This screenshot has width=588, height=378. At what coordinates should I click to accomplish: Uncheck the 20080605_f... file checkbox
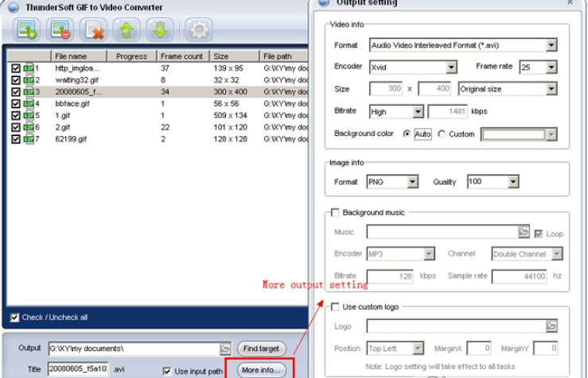tap(15, 92)
